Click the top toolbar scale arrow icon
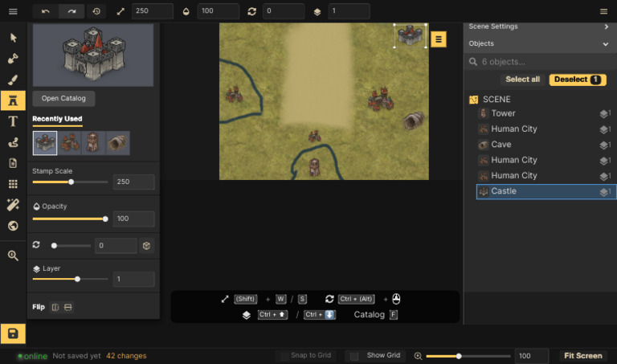Screen dimensions: 617x364 coord(121,11)
